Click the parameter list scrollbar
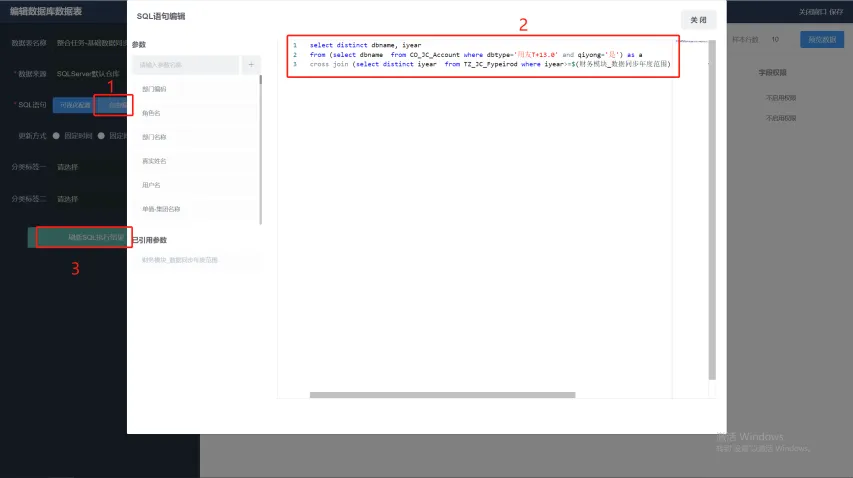The width and height of the screenshot is (853, 478). pos(261,150)
